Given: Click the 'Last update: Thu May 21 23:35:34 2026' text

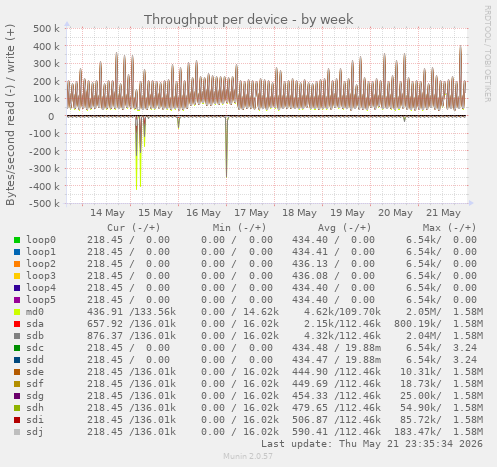Looking at the screenshot, I should click(x=372, y=444).
